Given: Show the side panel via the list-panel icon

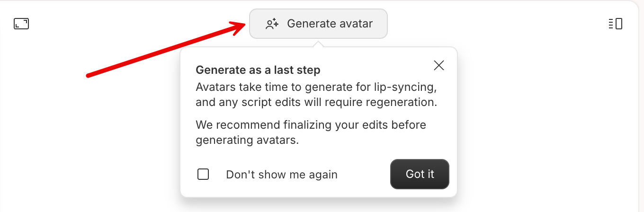Looking at the screenshot, I should point(615,24).
